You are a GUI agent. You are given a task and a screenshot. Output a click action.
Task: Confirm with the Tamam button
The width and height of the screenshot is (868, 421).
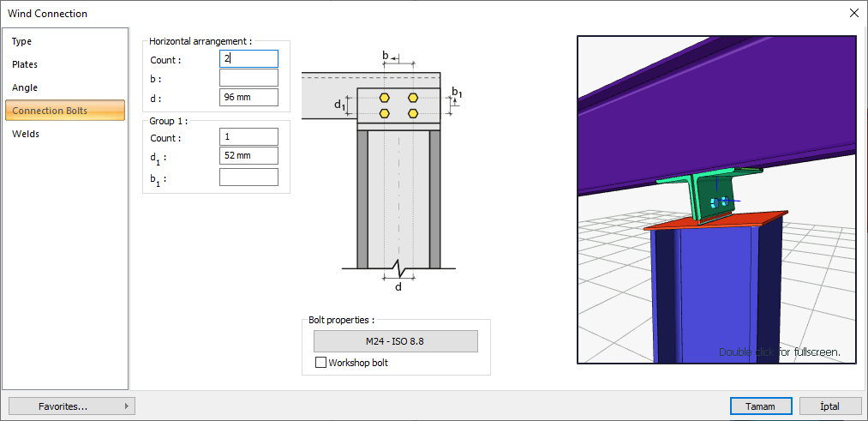coord(760,406)
